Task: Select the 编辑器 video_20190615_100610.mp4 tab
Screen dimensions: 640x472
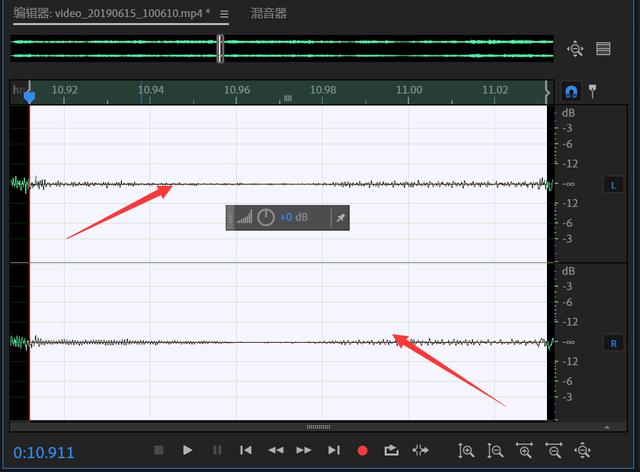Action: pyautogui.click(x=112, y=13)
